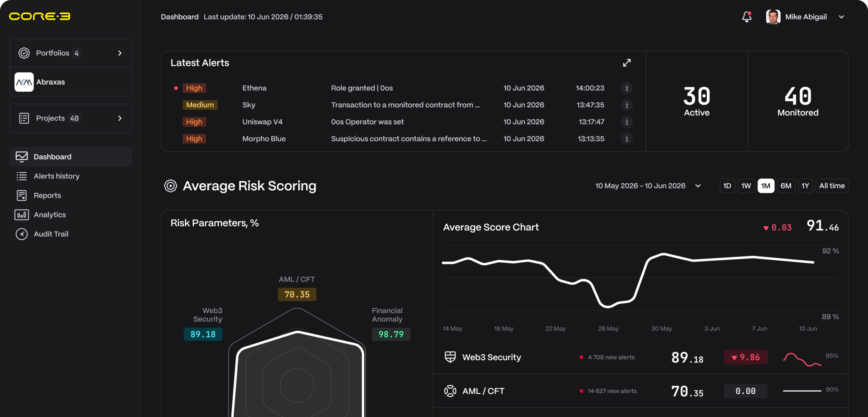The height and width of the screenshot is (417, 868).
Task: Click the Core3 logo
Action: click(x=40, y=16)
